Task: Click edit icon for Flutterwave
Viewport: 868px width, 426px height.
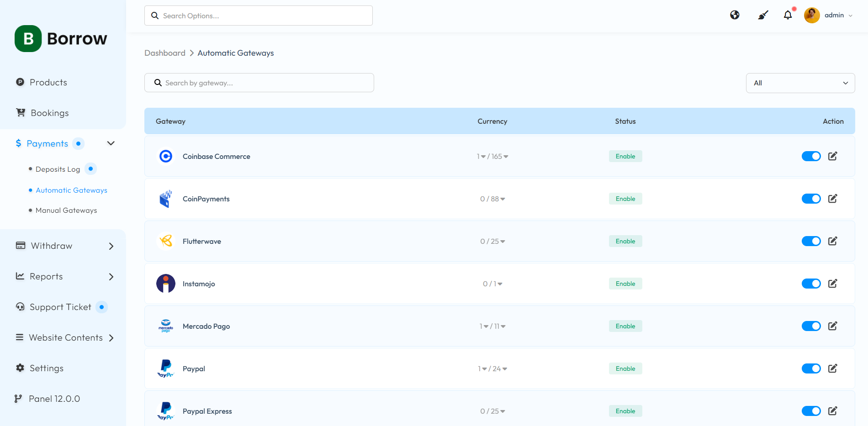Action: [x=832, y=241]
